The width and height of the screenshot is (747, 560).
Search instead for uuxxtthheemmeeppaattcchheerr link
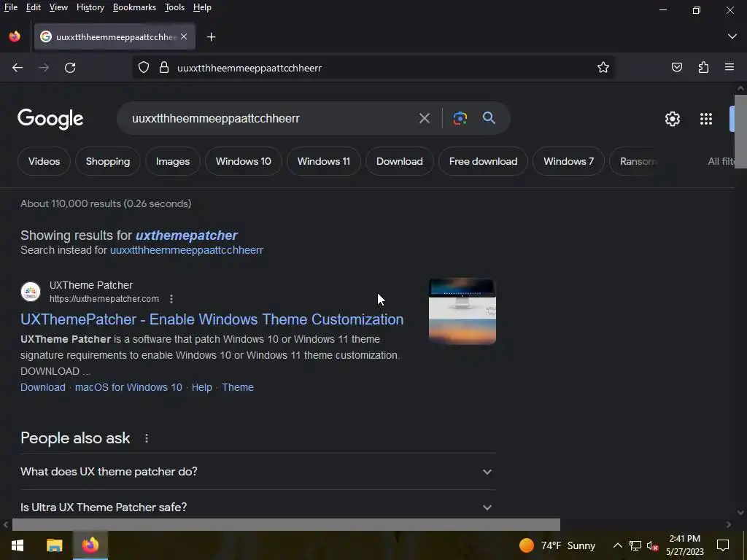[x=186, y=250]
